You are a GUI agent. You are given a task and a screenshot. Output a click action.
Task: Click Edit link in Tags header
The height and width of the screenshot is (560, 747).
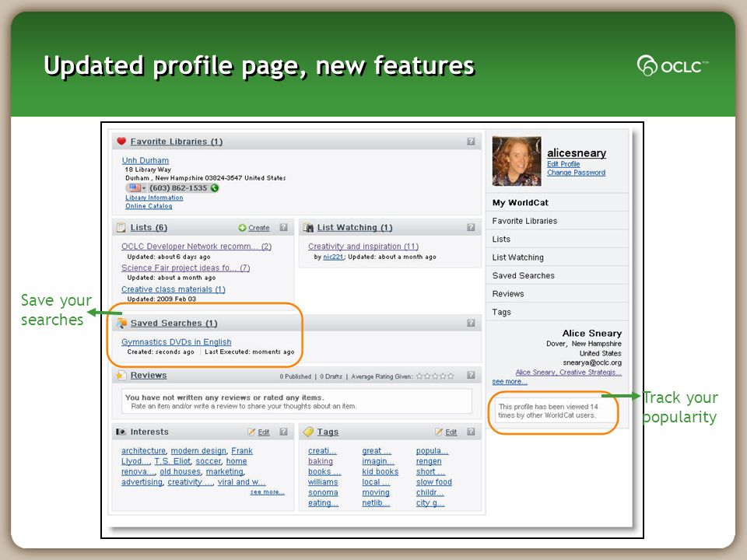(451, 432)
